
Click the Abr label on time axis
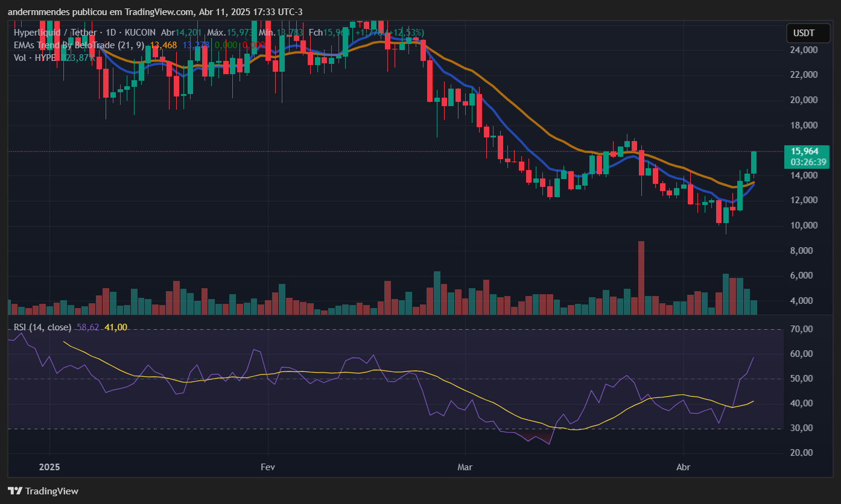[x=684, y=467]
